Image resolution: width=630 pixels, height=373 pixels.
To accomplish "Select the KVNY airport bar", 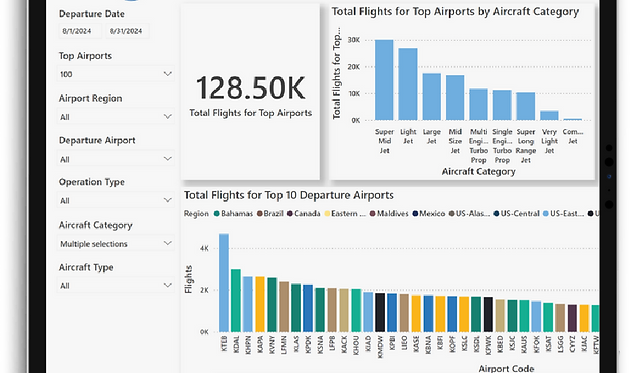I will pos(272,305).
